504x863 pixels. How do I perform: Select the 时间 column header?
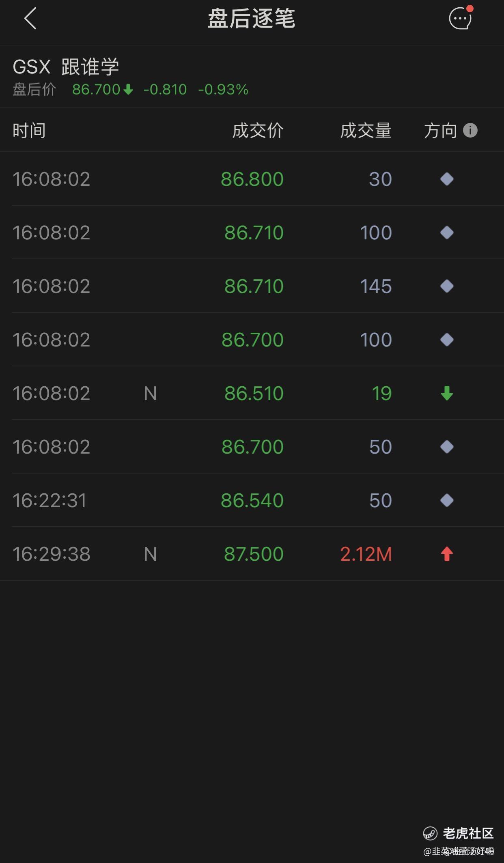pos(29,131)
